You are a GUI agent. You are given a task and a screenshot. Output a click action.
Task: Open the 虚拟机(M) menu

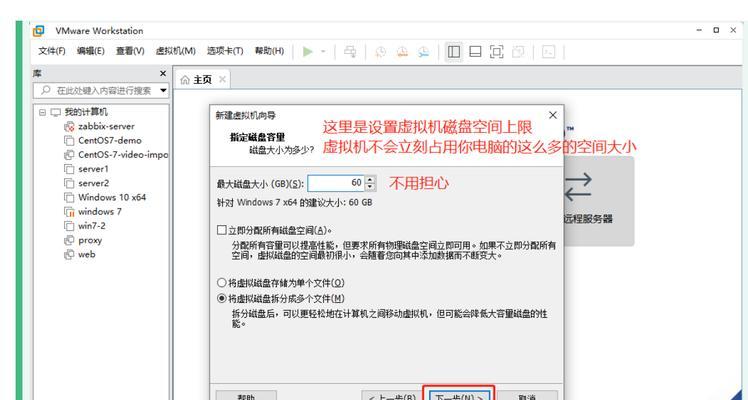pos(176,51)
